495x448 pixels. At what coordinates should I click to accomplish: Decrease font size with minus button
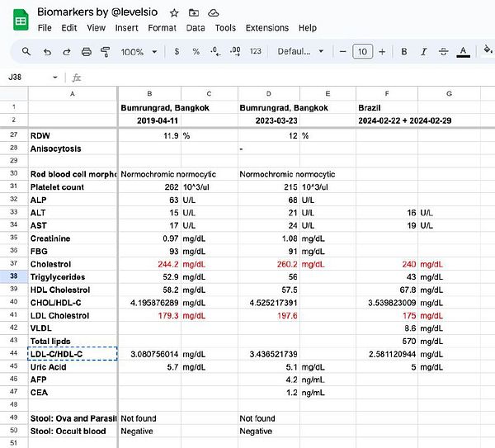[x=343, y=51]
